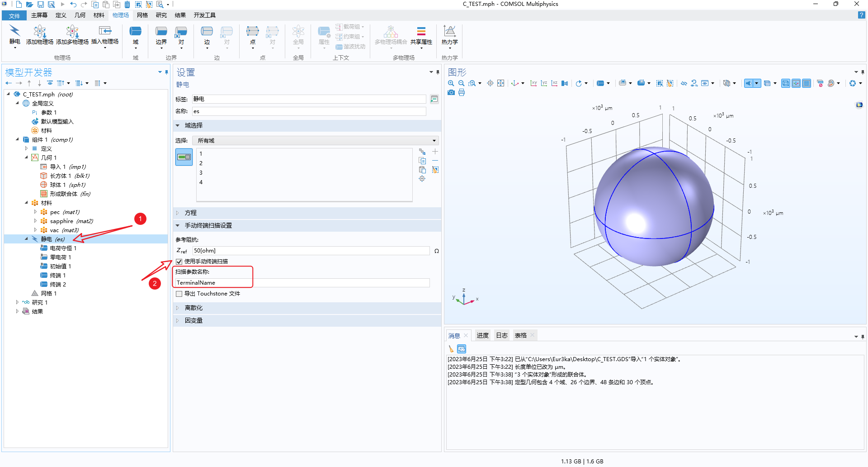Open the 网格 ribbon tab
Screen dimensions: 868x467
point(142,15)
